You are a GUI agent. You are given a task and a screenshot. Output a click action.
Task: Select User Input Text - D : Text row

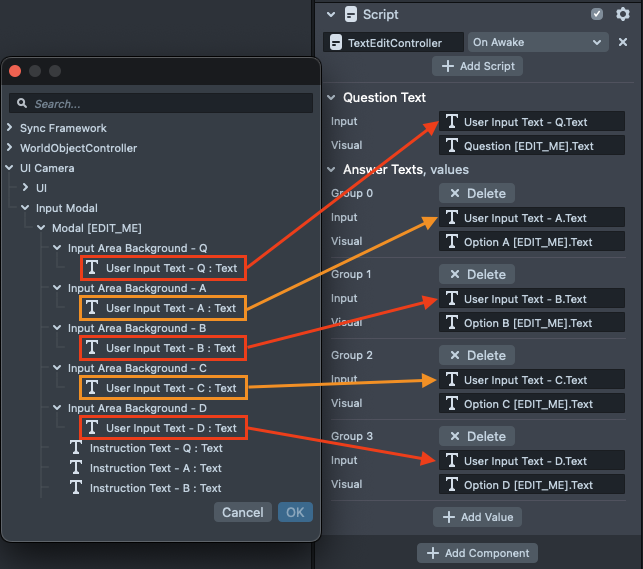[163, 428]
